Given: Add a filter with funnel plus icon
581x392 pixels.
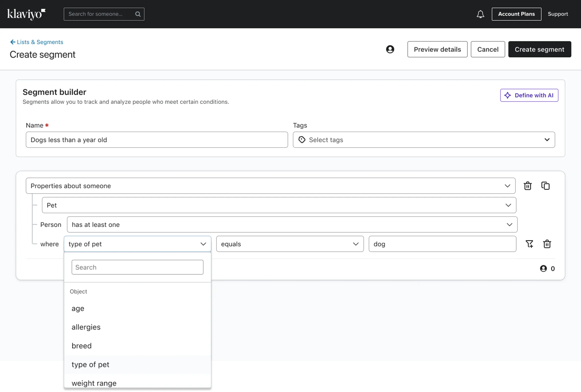Looking at the screenshot, I should click(x=529, y=244).
